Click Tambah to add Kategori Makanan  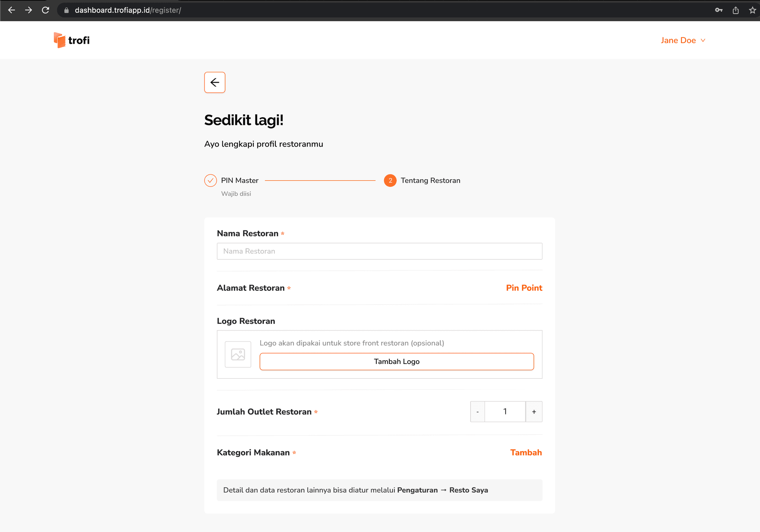click(x=525, y=453)
